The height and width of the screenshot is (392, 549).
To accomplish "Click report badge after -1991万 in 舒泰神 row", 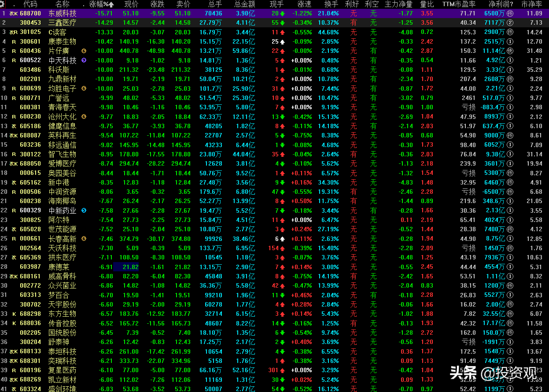I will tap(510, 342).
